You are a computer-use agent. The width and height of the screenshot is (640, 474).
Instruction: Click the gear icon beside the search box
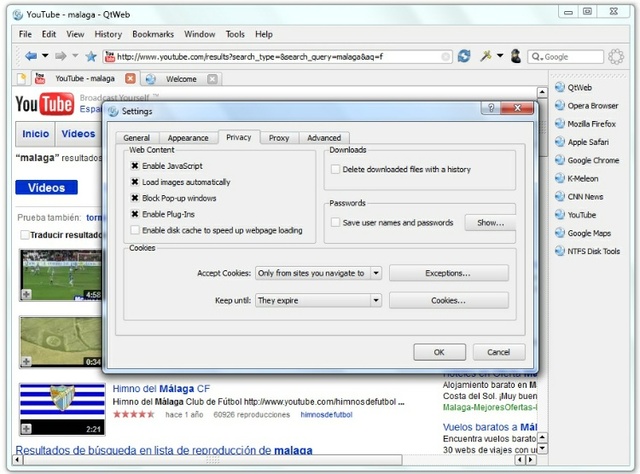pos(616,56)
